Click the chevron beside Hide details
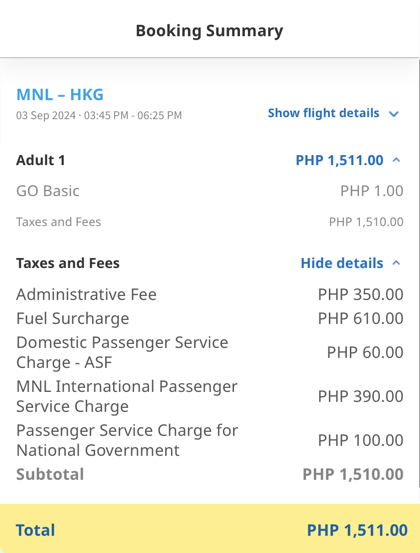 point(396,263)
